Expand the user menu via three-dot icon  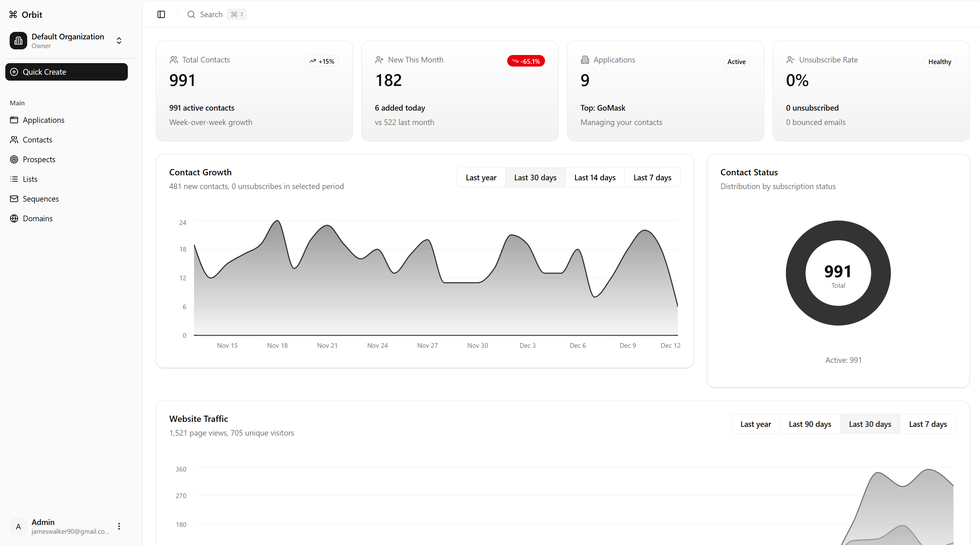pyautogui.click(x=119, y=527)
